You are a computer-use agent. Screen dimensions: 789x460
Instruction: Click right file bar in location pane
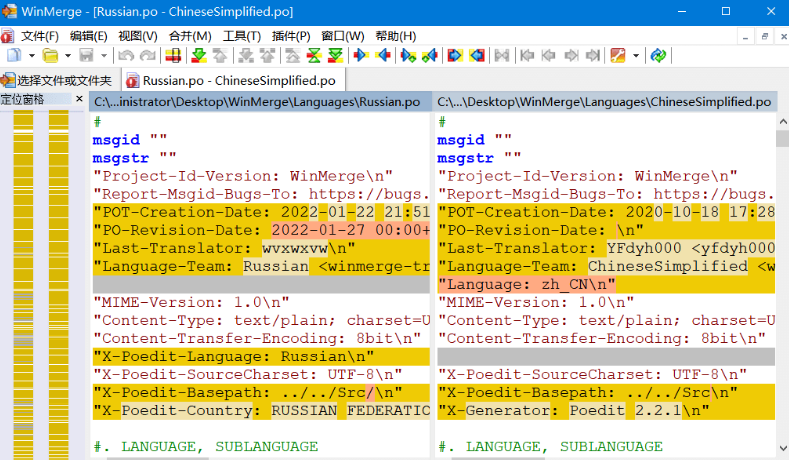pos(58,285)
